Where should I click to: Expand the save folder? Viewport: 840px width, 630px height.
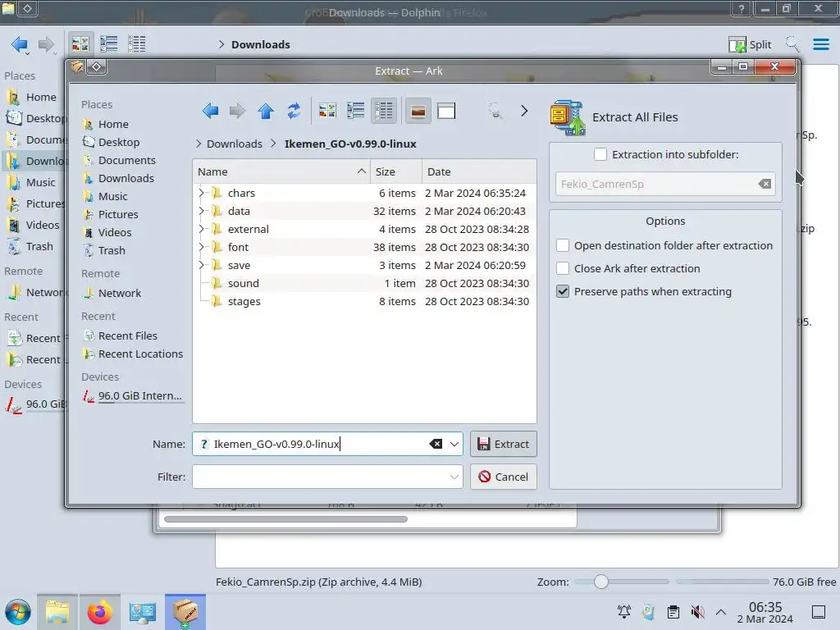(x=202, y=265)
